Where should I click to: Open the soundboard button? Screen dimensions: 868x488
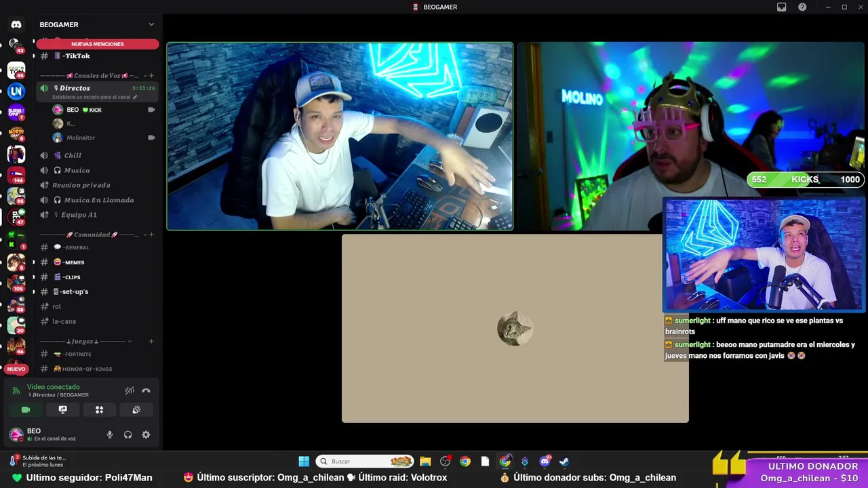136,409
